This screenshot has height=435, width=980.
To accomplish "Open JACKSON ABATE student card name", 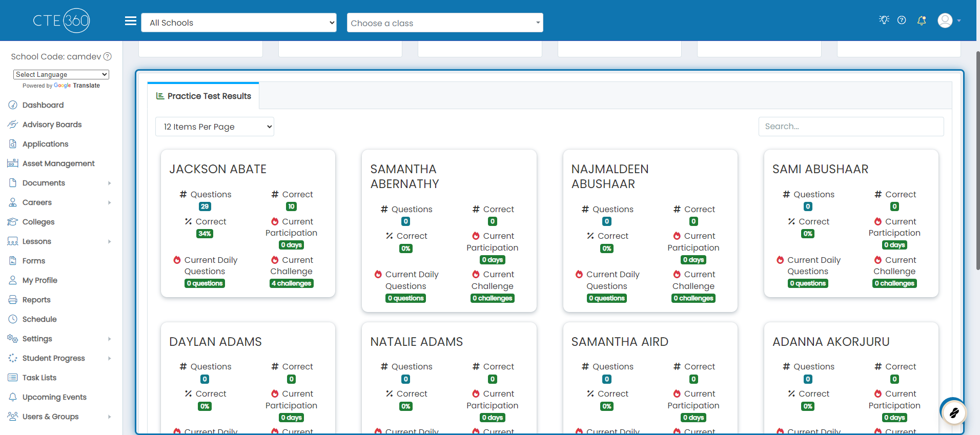I will click(x=218, y=169).
